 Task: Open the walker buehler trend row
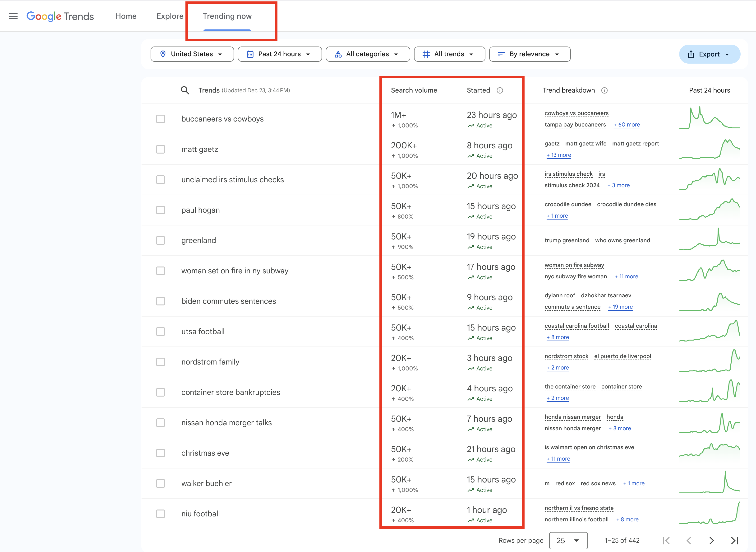[x=207, y=483]
